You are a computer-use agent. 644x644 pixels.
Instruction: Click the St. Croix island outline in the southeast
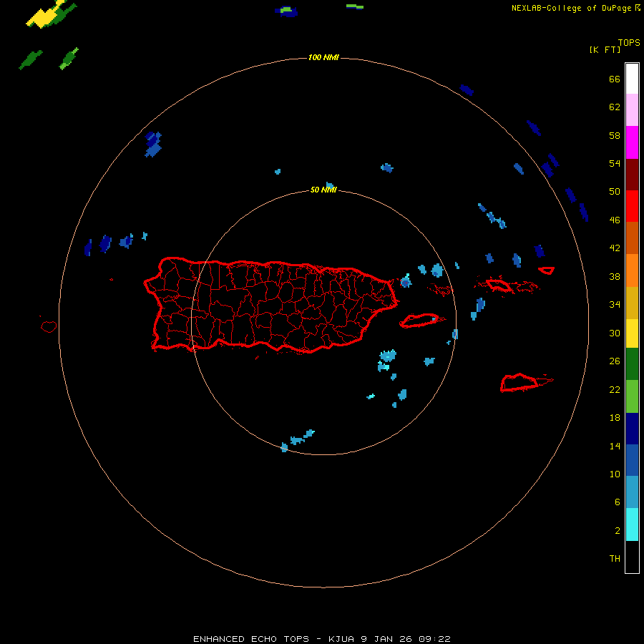(x=519, y=383)
